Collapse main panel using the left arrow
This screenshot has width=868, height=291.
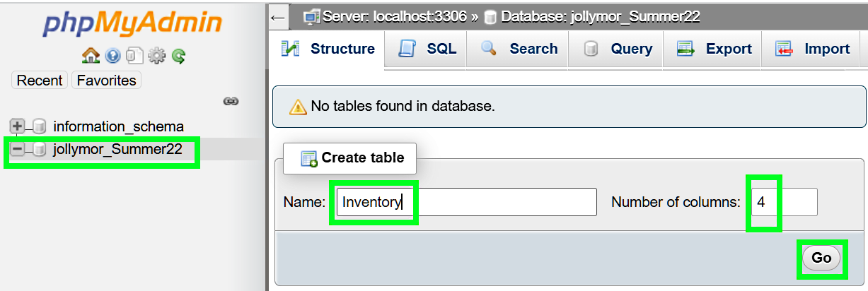[x=278, y=17]
